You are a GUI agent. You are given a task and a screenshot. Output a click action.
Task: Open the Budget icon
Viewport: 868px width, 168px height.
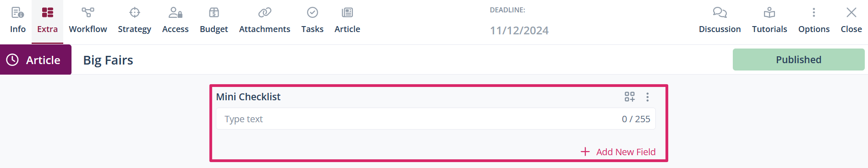click(x=214, y=12)
